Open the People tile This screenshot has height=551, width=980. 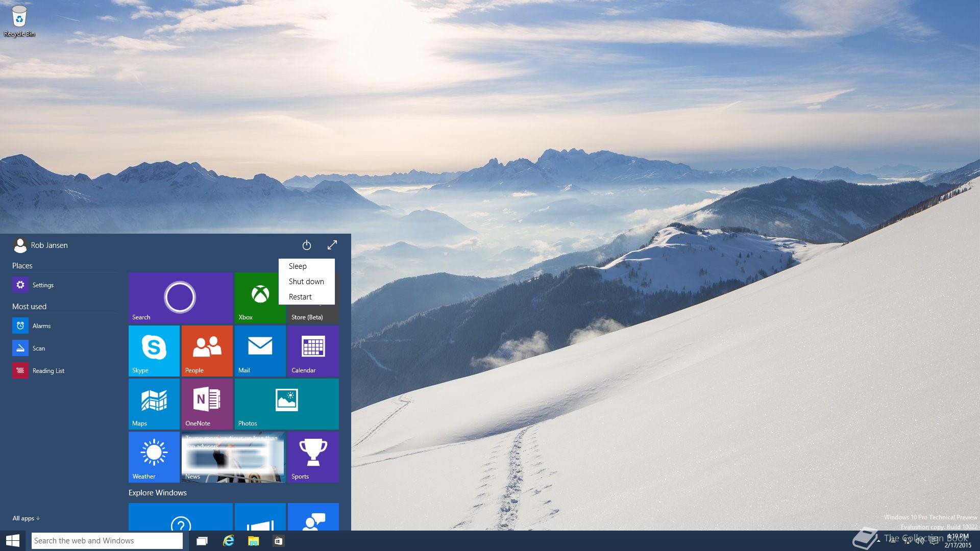[207, 351]
